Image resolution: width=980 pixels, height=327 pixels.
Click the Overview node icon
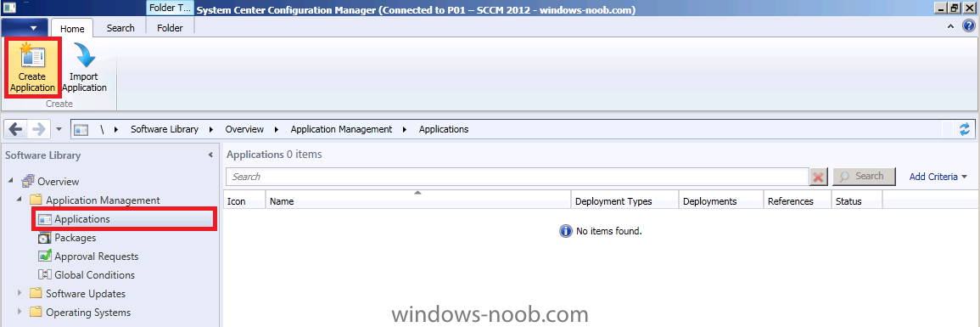click(27, 181)
